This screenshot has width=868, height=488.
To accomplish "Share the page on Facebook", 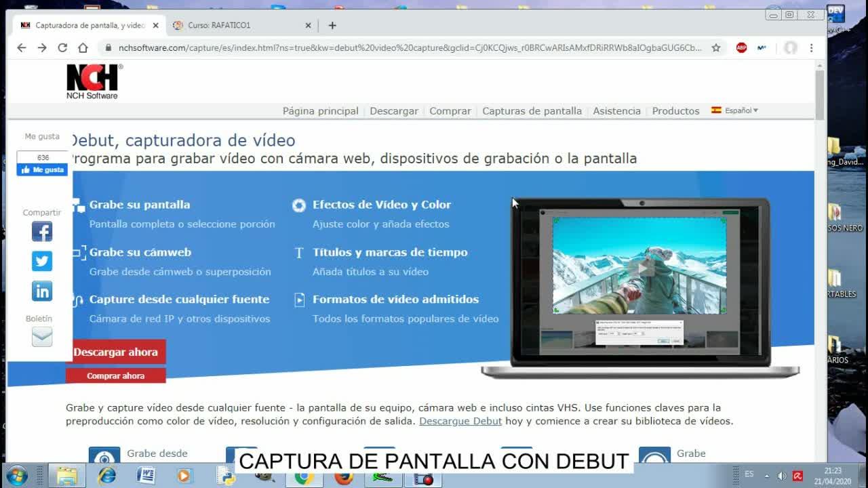I will pyautogui.click(x=42, y=232).
